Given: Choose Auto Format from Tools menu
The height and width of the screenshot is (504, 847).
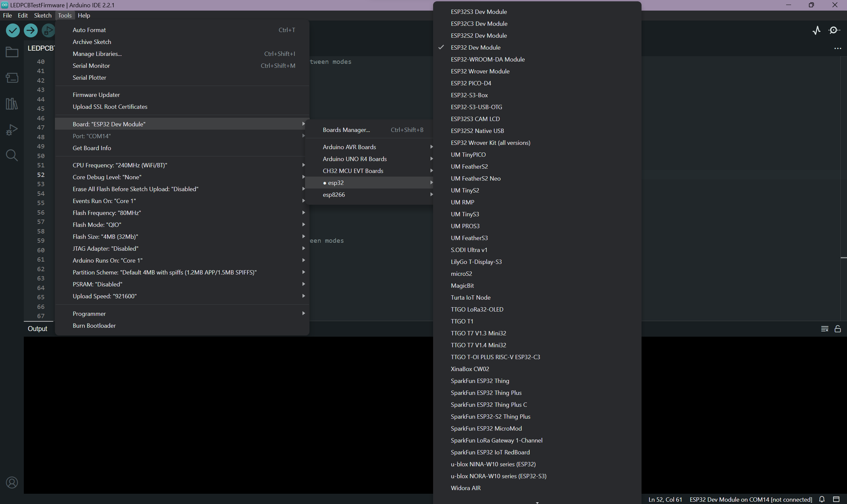Looking at the screenshot, I should click(182, 30).
